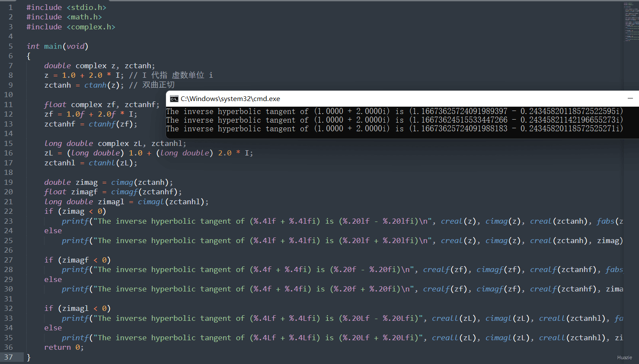Place cursor on ctanh call in line 9

click(x=96, y=85)
